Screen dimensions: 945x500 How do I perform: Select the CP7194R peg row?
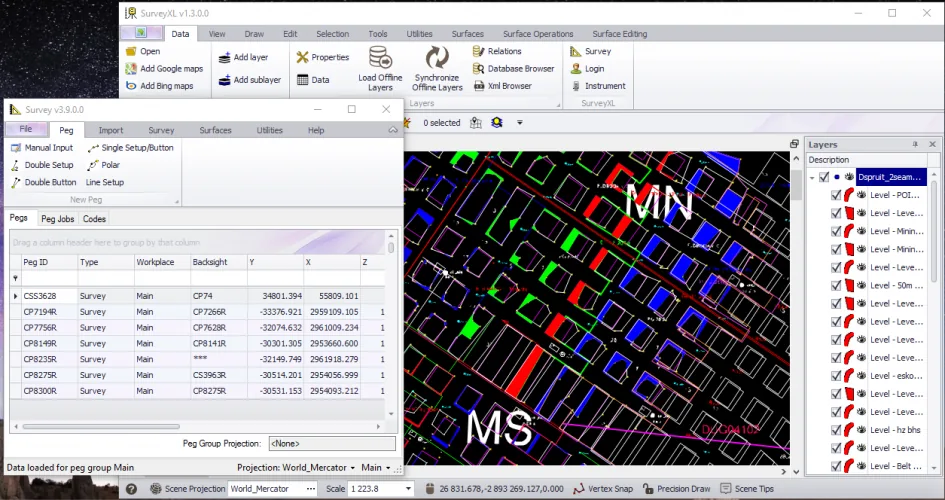197,312
